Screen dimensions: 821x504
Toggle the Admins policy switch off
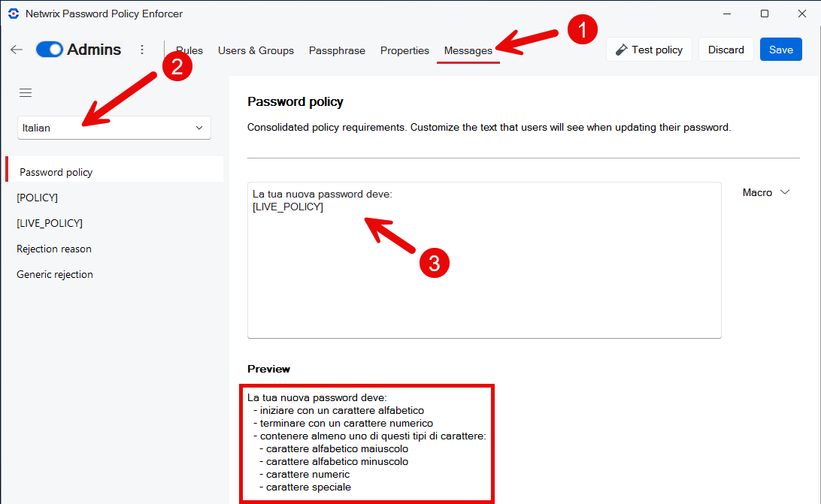[50, 50]
